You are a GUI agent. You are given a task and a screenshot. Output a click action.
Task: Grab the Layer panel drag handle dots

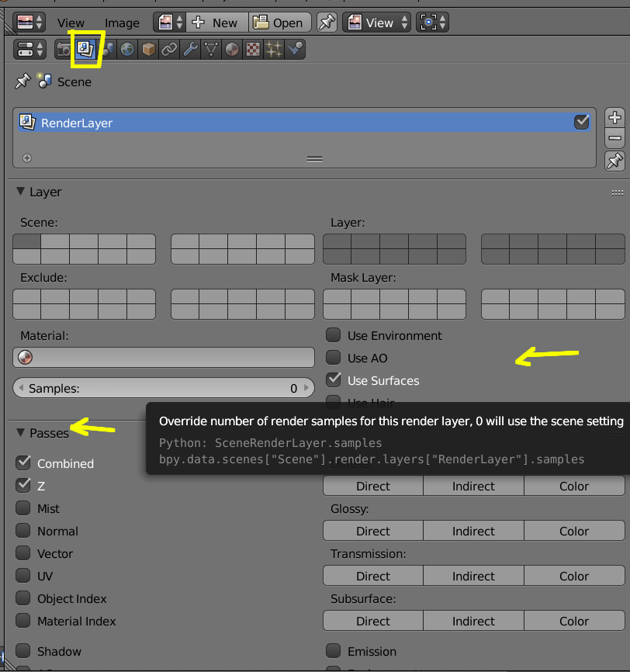[x=617, y=193]
